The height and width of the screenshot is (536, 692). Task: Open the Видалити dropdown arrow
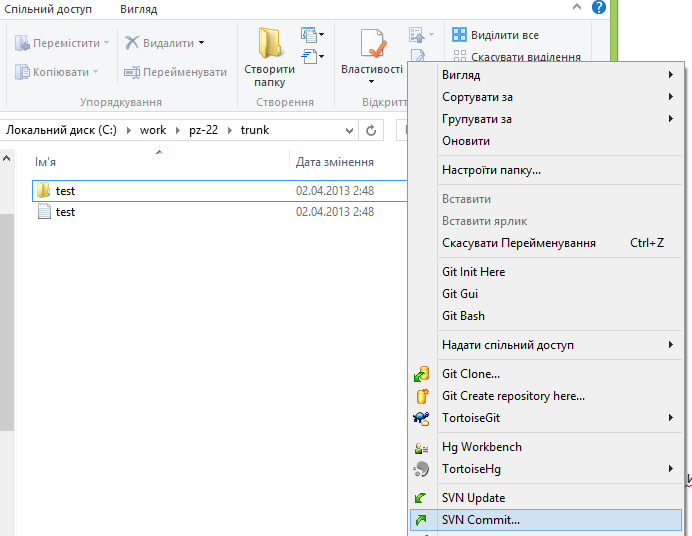(x=202, y=43)
